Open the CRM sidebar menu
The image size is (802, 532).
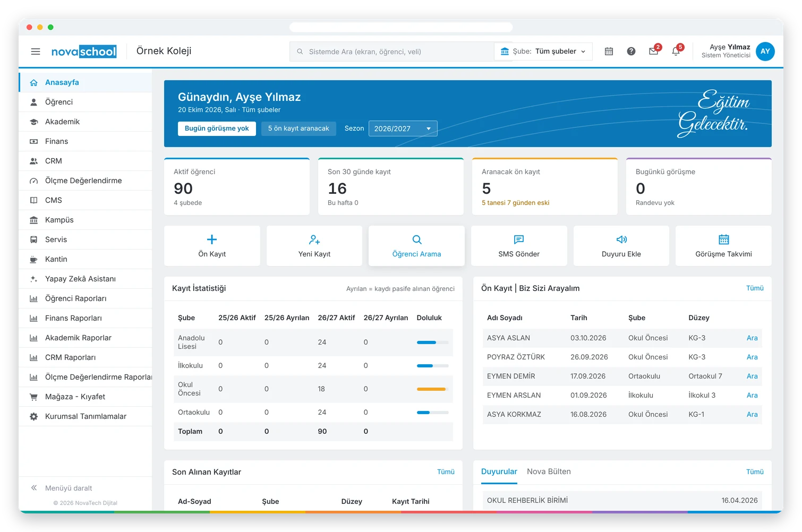pyautogui.click(x=85, y=161)
